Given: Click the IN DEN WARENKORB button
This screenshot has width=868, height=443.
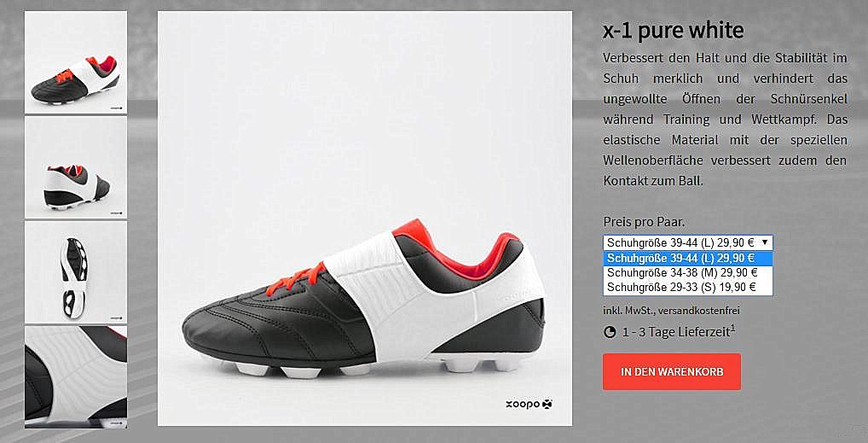Looking at the screenshot, I should 672,371.
